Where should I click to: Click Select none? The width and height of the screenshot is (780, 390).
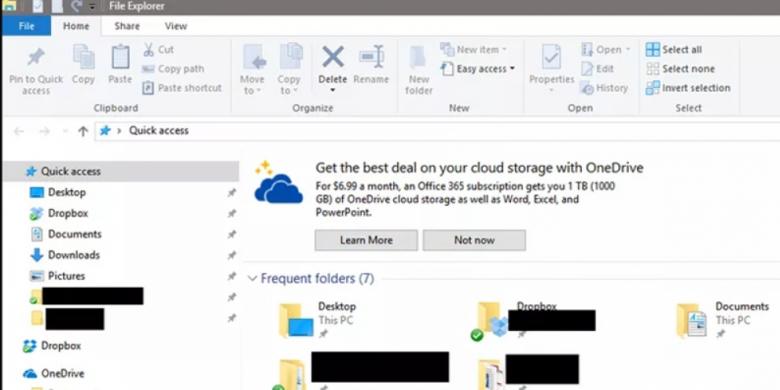680,69
